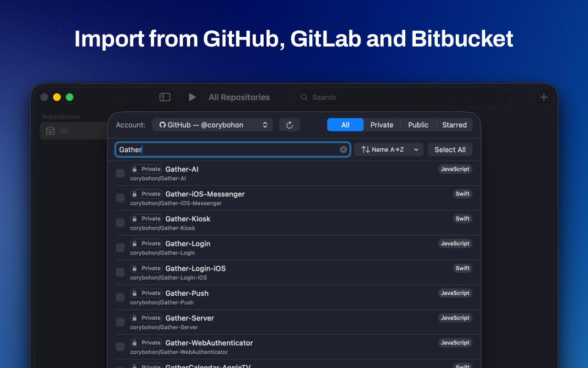The image size is (588, 368).
Task: Select the Gather-Server checkbox
Action: tap(120, 322)
